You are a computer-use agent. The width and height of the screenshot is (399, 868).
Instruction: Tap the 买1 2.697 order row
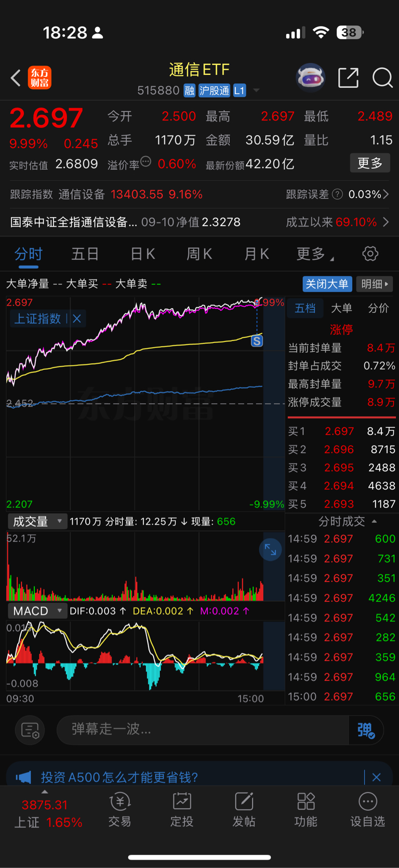pos(342,431)
